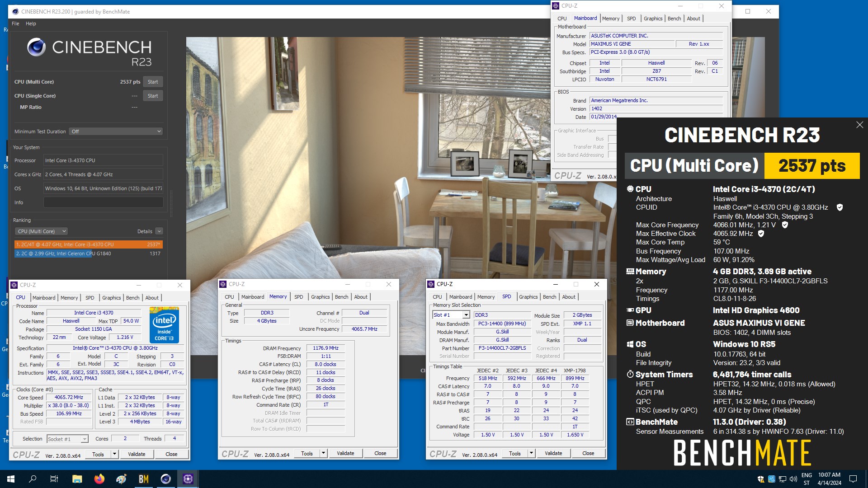
Task: Open the Windows Start menu
Action: click(x=11, y=479)
